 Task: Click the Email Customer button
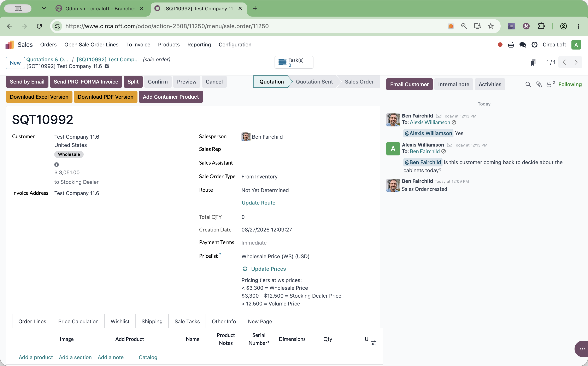click(409, 84)
